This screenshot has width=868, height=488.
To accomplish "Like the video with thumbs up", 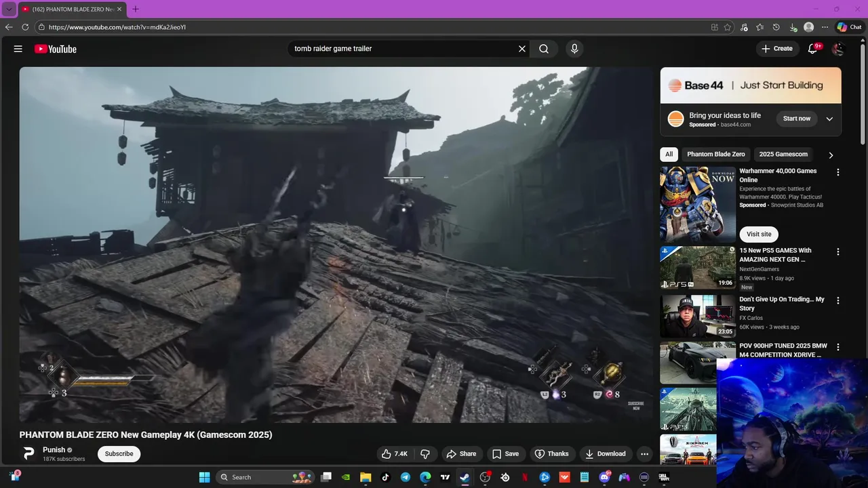I will click(395, 454).
